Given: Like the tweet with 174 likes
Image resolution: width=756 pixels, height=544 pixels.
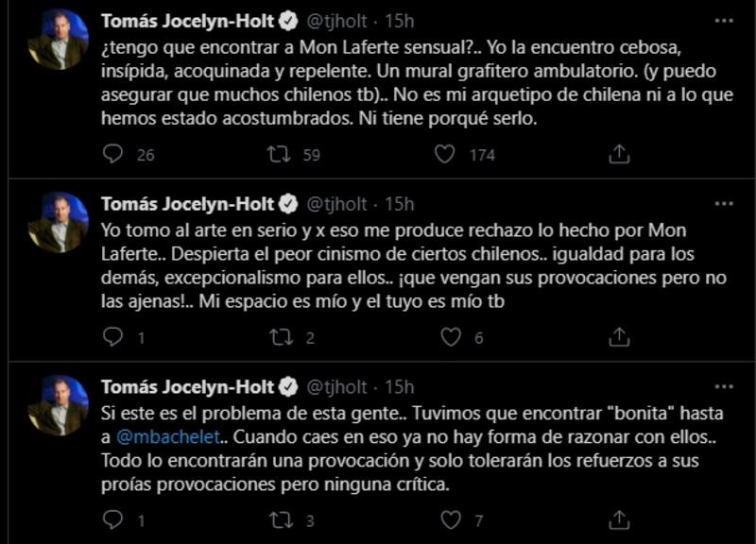Looking at the screenshot, I should [445, 154].
